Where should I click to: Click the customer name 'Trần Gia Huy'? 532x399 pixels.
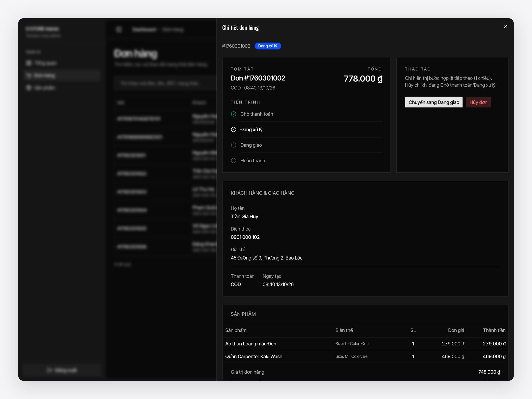pyautogui.click(x=244, y=216)
